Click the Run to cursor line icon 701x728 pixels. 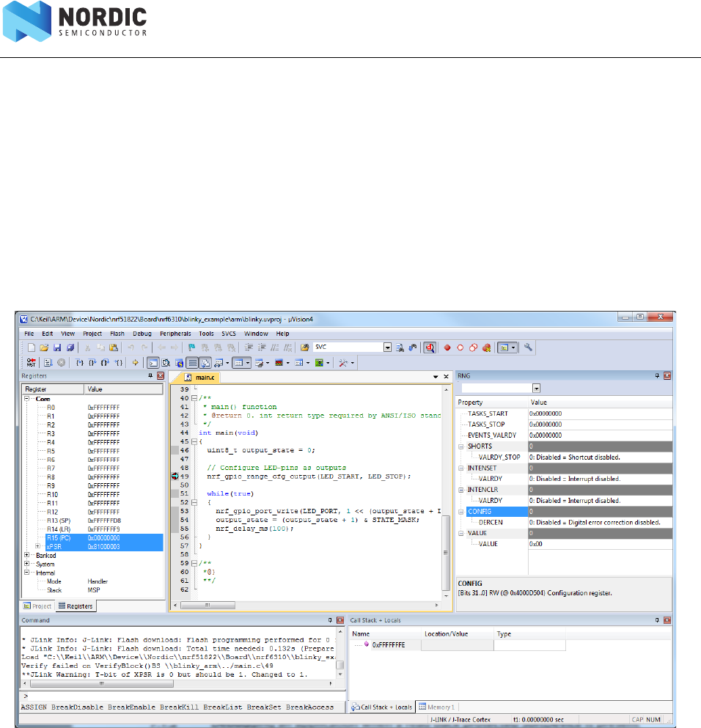pyautogui.click(x=118, y=363)
